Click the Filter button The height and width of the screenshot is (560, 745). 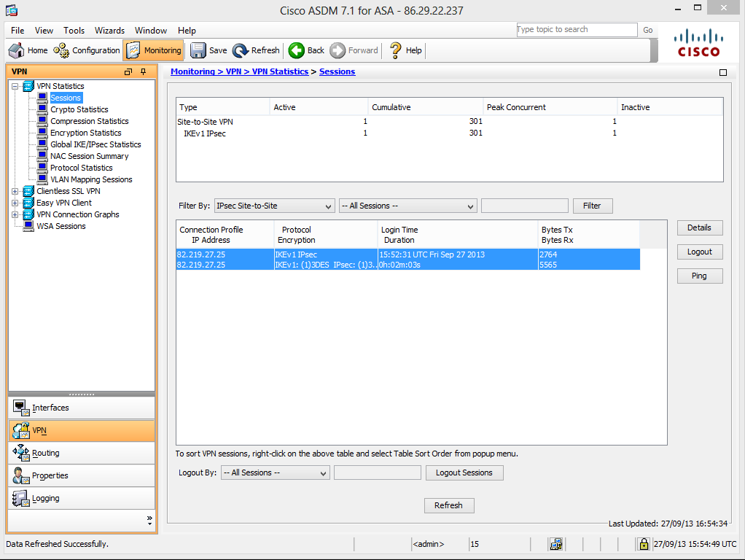[593, 206]
